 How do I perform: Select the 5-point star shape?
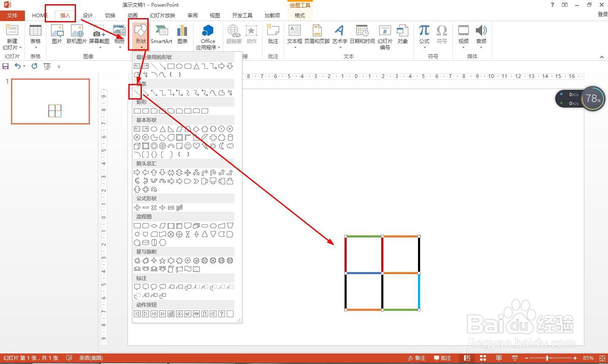[163, 261]
